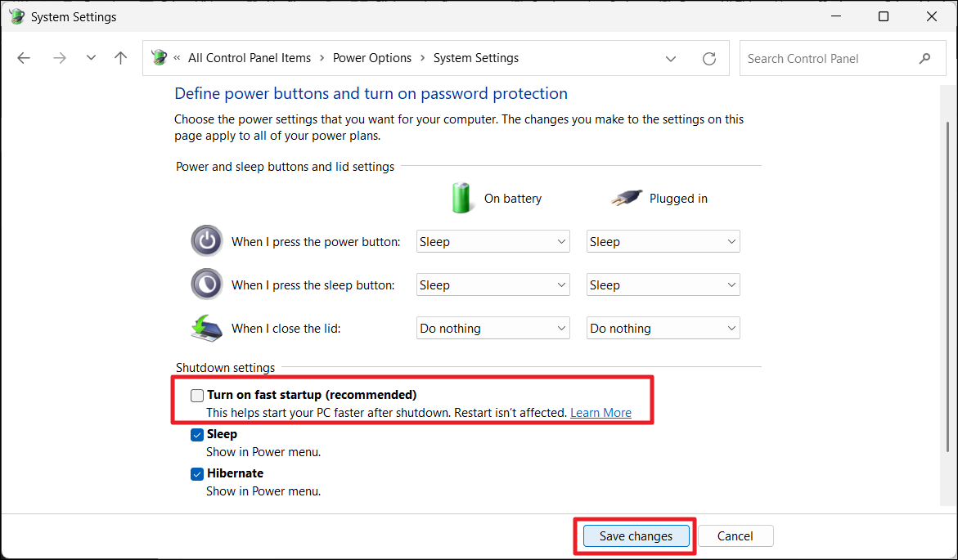Open All Control Panel Items breadcrumb
This screenshot has height=560, width=958.
tap(250, 58)
